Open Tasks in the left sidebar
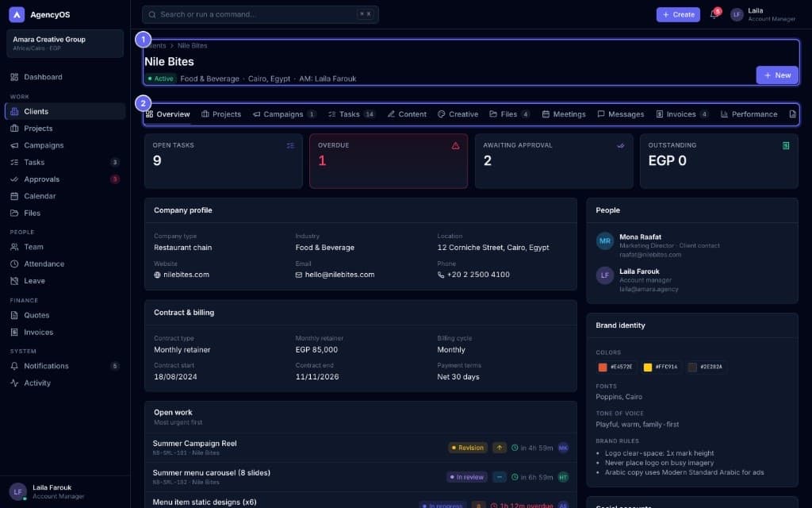Image resolution: width=812 pixels, height=508 pixels. (x=65, y=162)
